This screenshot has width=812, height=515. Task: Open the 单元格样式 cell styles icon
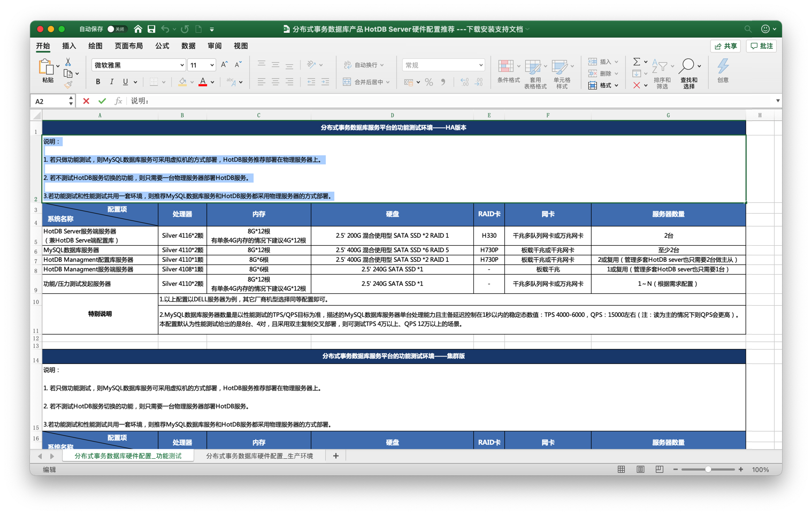(559, 67)
